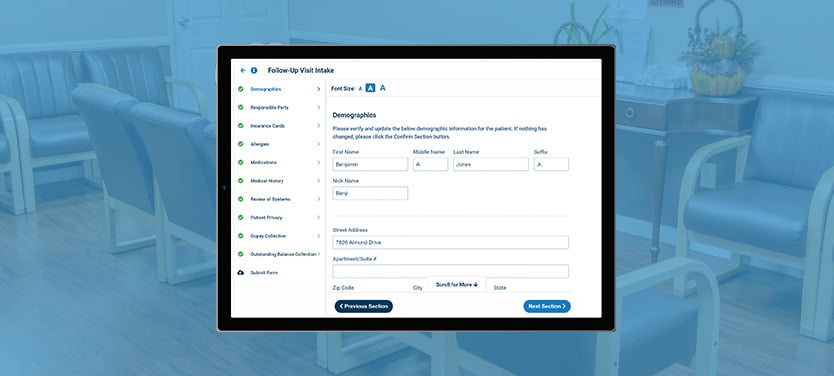834x376 pixels.
Task: Open the Medical History section
Action: (267, 181)
